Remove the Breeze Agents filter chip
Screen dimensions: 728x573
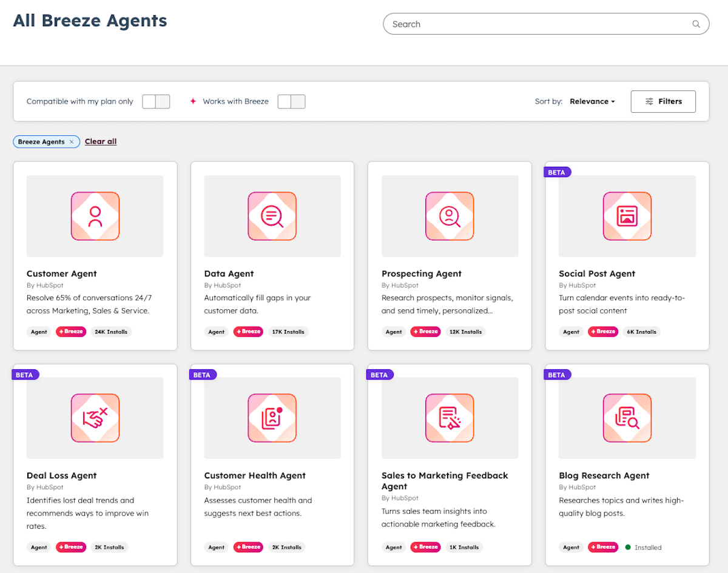pos(72,141)
